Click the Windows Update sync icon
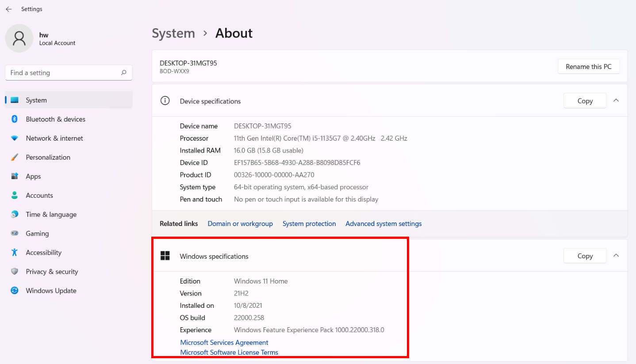Screen dimensions: 636x364 click(15, 290)
